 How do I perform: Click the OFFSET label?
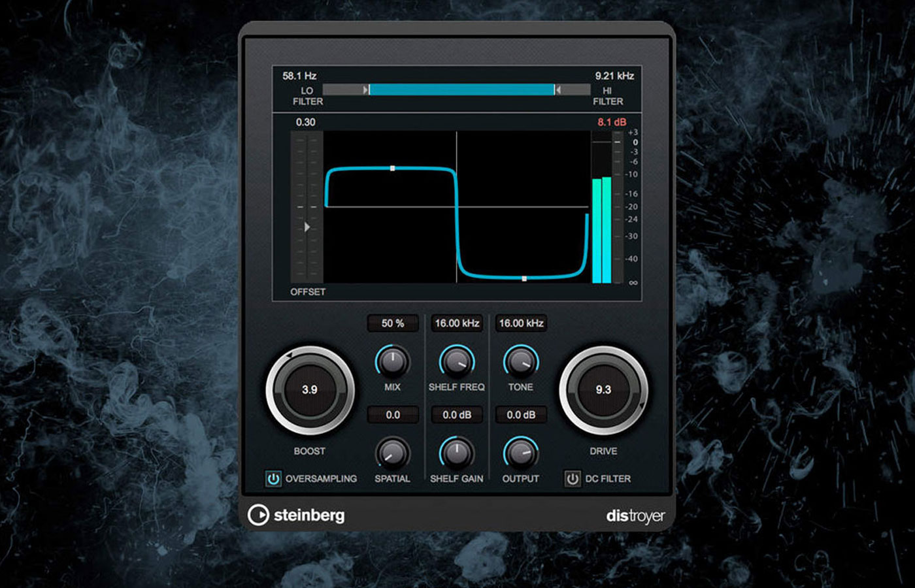coord(308,292)
